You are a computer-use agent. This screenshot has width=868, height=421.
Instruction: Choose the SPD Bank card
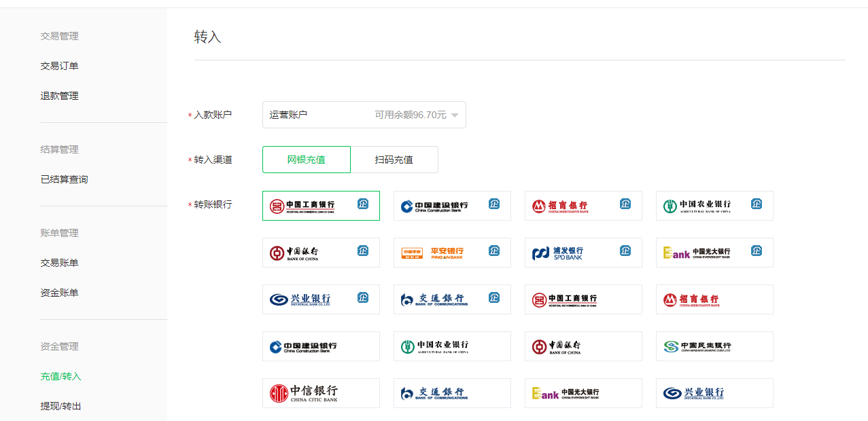click(583, 253)
